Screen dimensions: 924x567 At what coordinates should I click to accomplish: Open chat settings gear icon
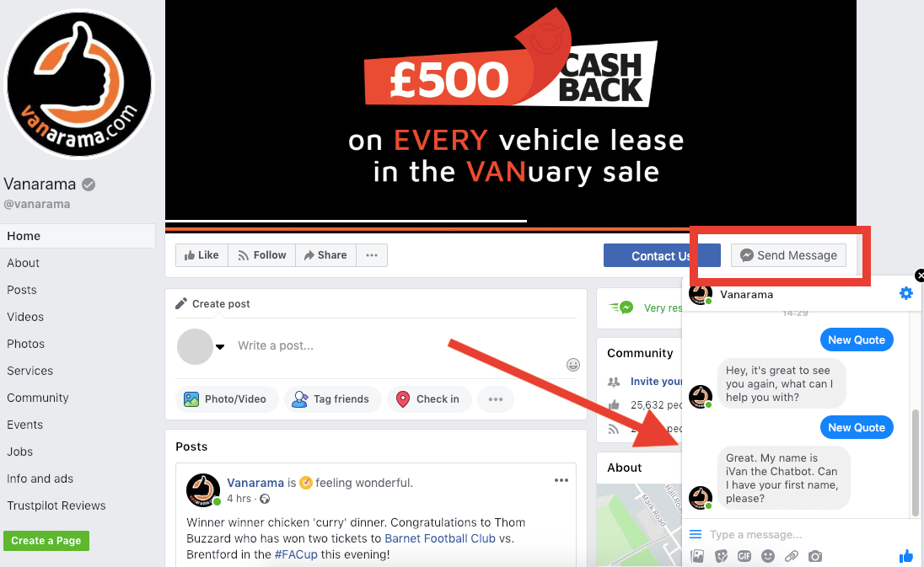click(905, 293)
